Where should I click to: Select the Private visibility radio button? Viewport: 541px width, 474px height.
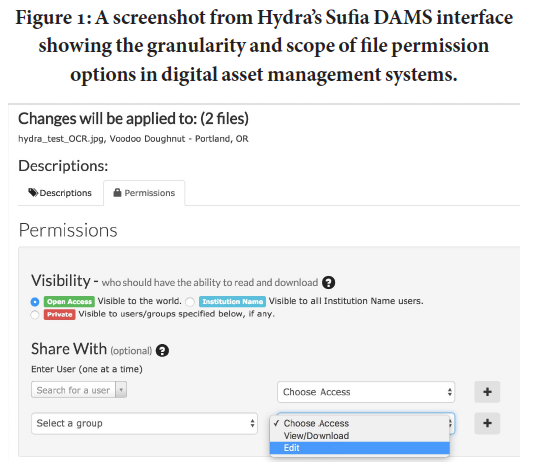click(x=35, y=315)
